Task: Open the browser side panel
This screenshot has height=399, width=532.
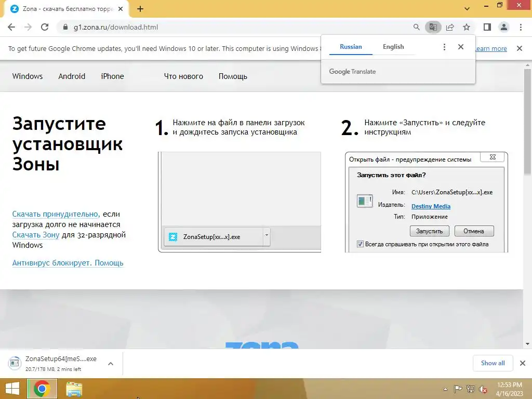Action: point(487,27)
